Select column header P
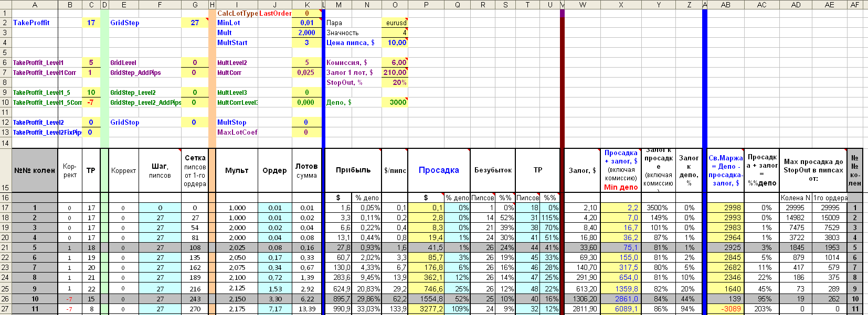 (x=426, y=5)
